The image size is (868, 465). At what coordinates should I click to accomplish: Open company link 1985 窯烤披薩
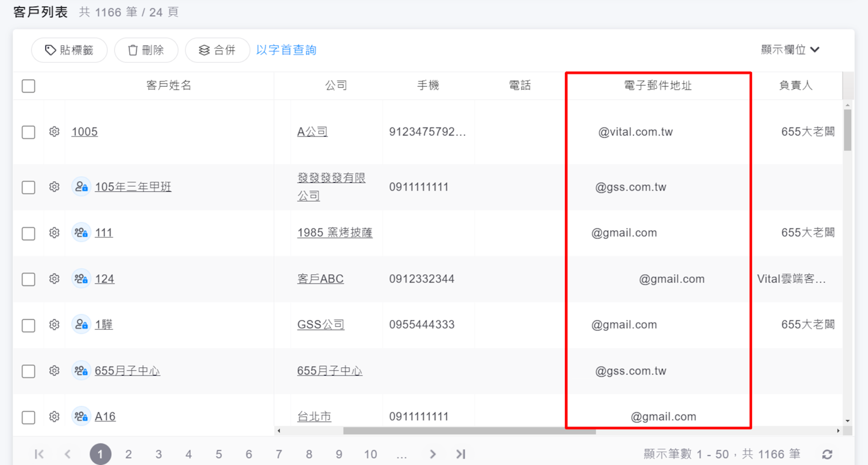click(x=335, y=233)
